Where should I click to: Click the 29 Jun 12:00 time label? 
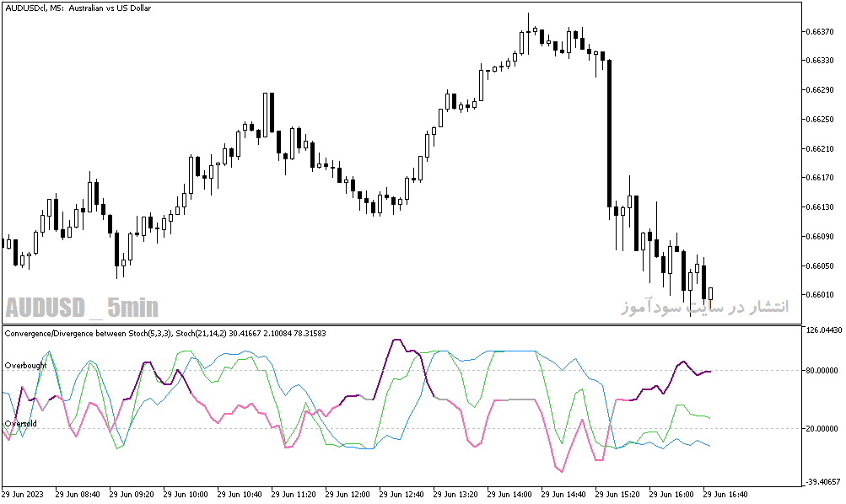click(348, 494)
